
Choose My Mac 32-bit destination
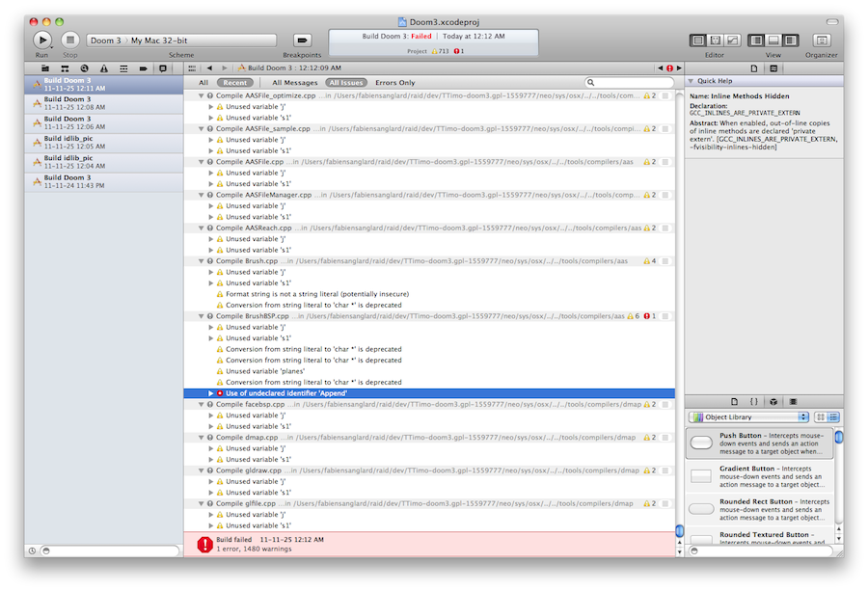(159, 40)
